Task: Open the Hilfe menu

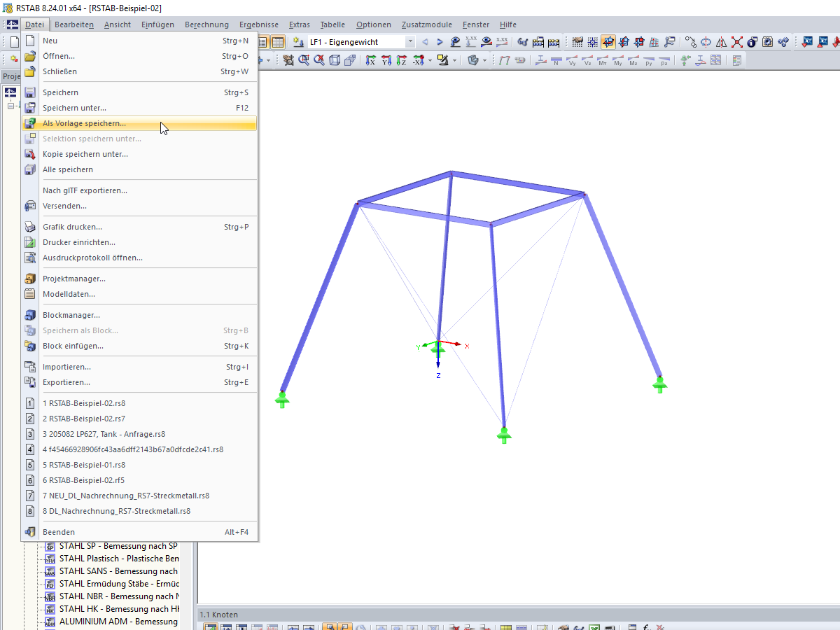Action: pos(508,24)
